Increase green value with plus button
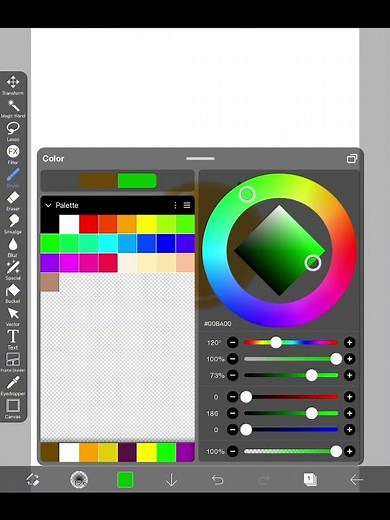The height and width of the screenshot is (520, 390). coord(349,413)
